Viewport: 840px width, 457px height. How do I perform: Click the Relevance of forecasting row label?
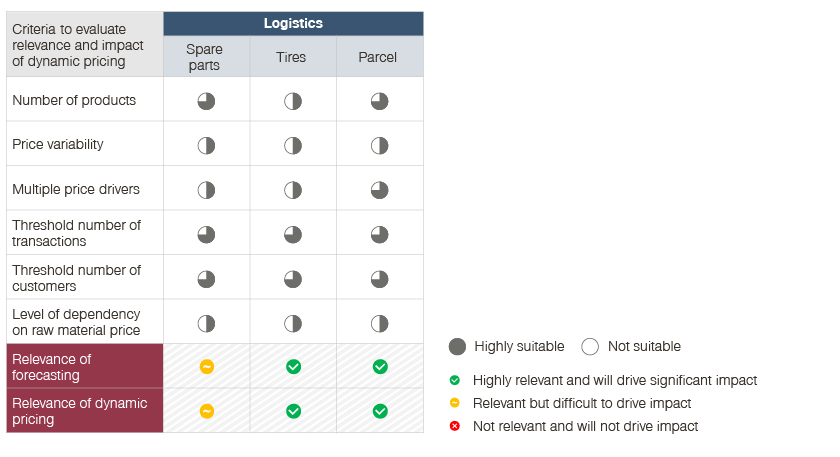pos(84,367)
